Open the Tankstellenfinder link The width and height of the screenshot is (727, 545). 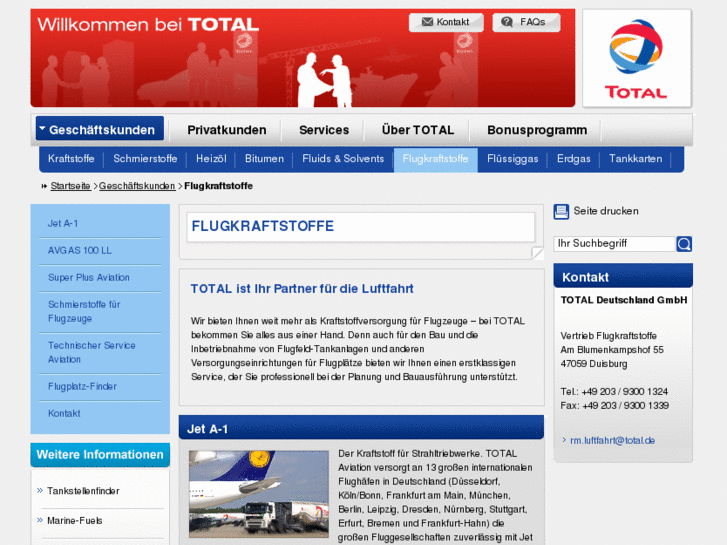coord(83,491)
